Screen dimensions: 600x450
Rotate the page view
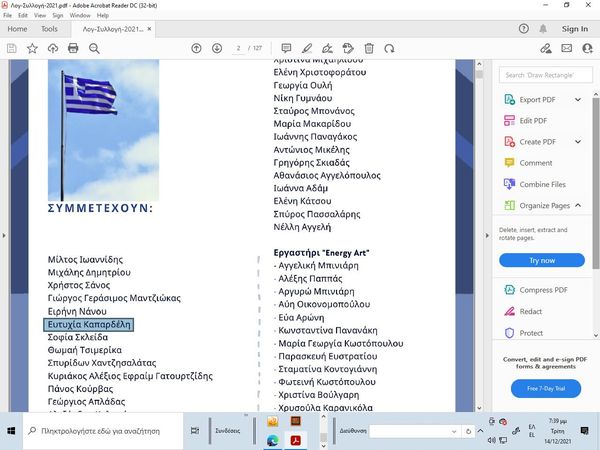pyautogui.click(x=390, y=48)
